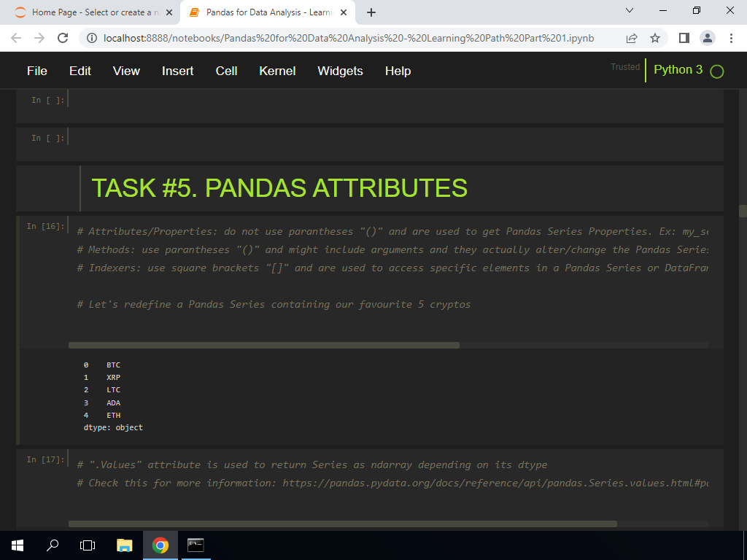The image size is (747, 560).
Task: Open the command prompt taskbar icon
Action: click(x=196, y=545)
